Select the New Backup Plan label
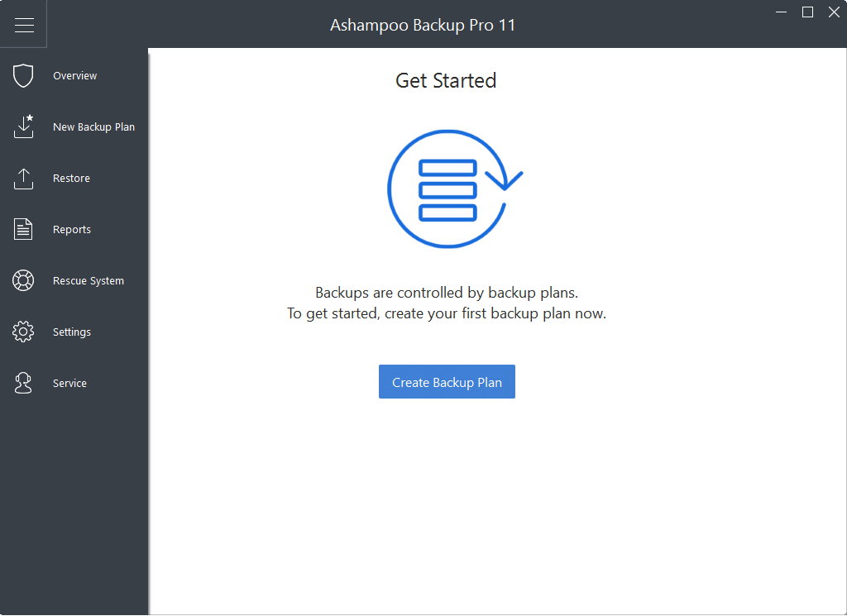Image resolution: width=847 pixels, height=616 pixels. tap(93, 127)
